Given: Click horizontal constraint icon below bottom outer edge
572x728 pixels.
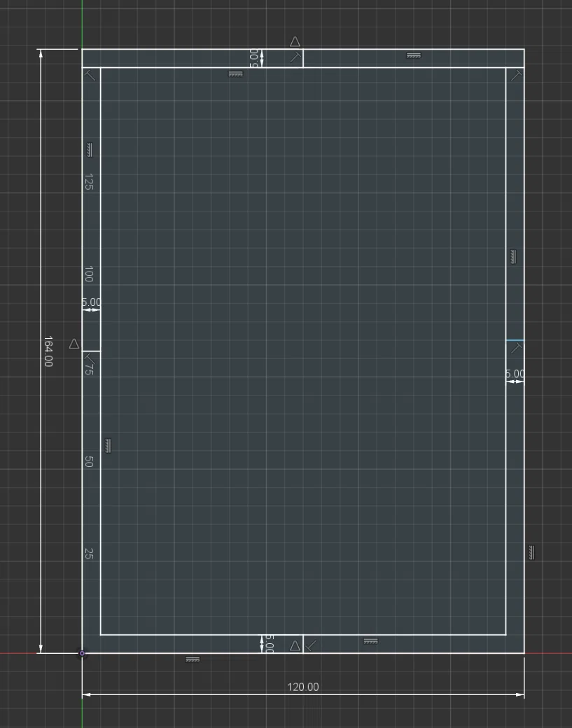Looking at the screenshot, I should pyautogui.click(x=193, y=659).
